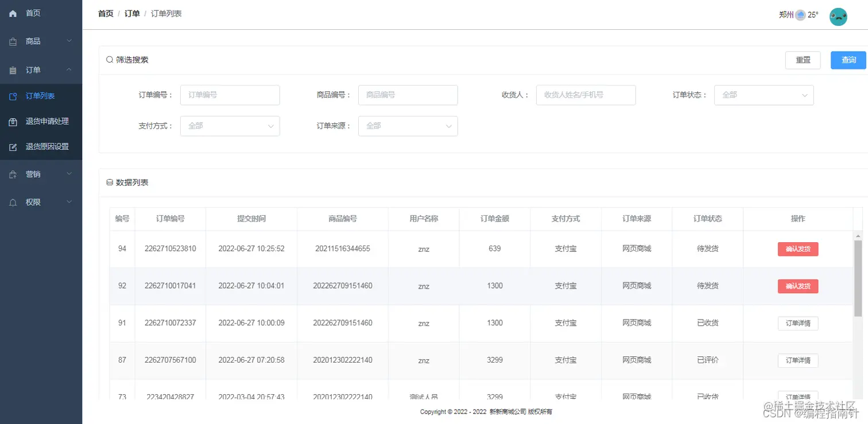Click the 商品 shopping bag icon
The image size is (868, 424).
[13, 42]
